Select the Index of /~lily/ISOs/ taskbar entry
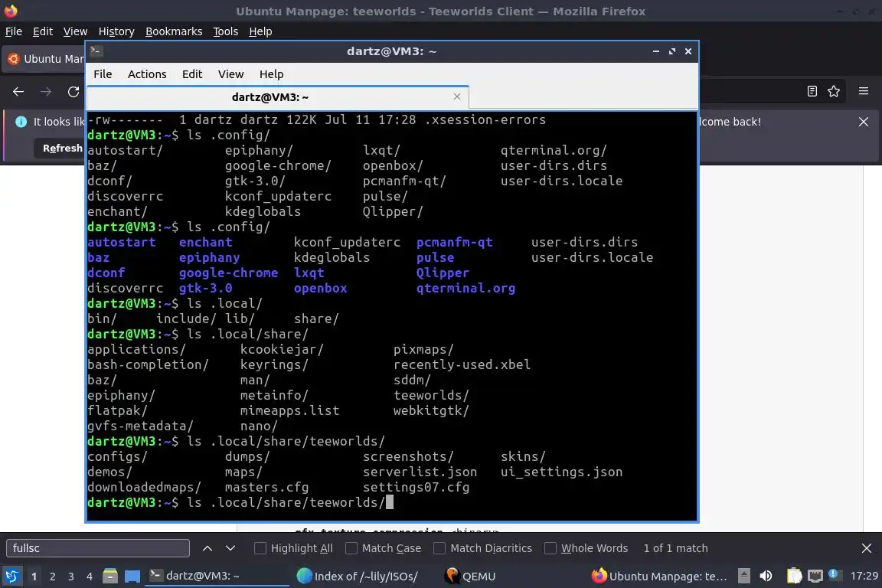882x588 pixels. click(358, 577)
